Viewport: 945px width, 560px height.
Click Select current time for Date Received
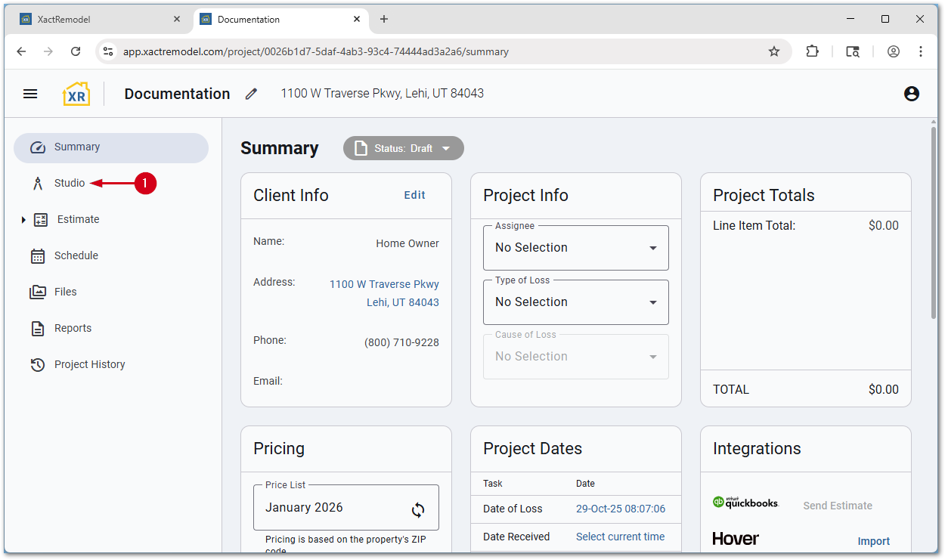coord(620,537)
